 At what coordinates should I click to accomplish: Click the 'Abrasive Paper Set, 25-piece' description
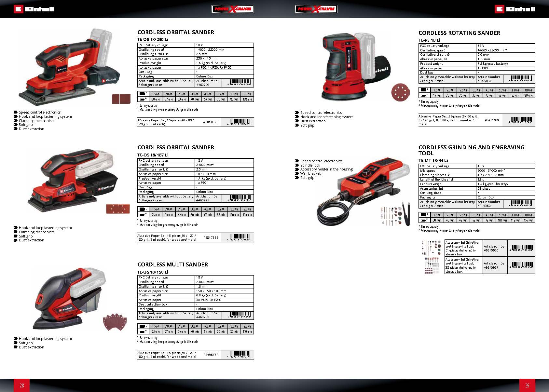[x=448, y=120]
